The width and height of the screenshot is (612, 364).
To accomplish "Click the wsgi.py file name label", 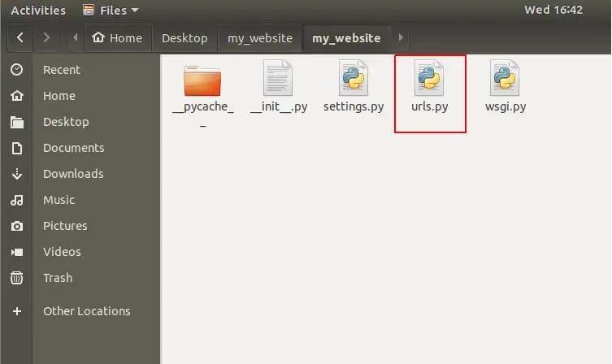I will tap(505, 107).
